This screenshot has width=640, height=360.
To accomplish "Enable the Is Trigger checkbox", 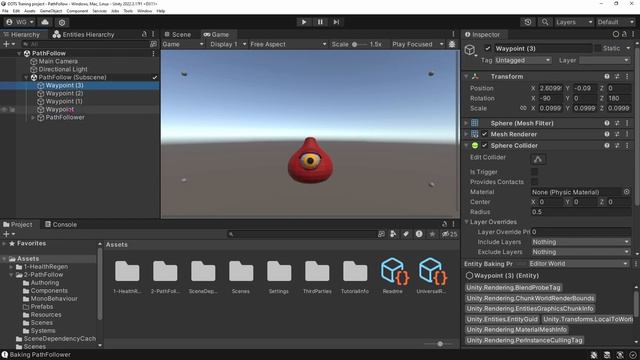I will pos(534,172).
